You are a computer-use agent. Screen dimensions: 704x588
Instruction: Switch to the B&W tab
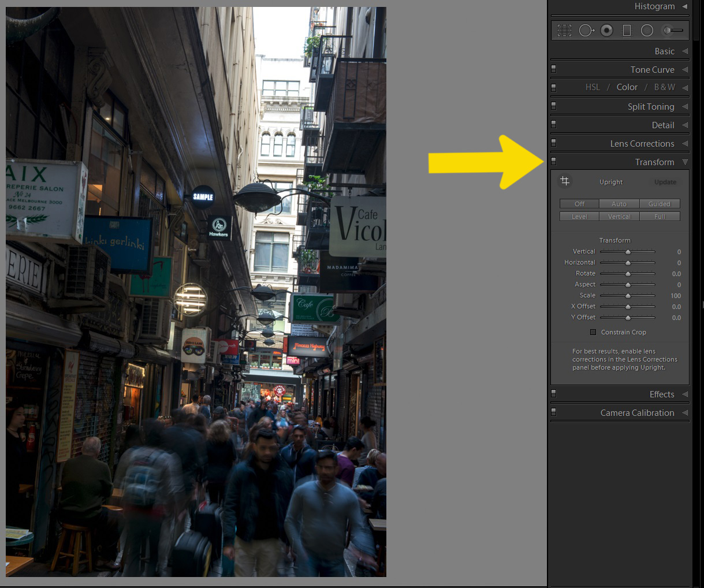[664, 87]
